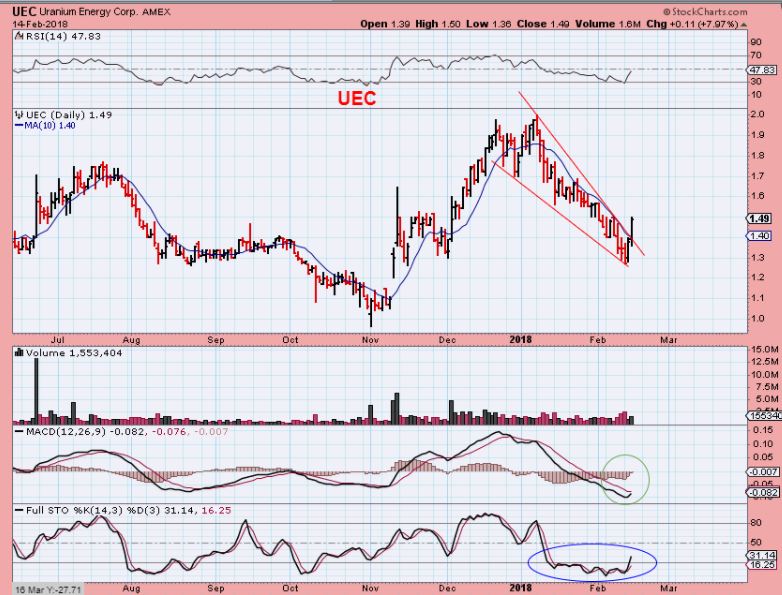Click the UEC (Daily) 1.49 legend label
Image resolution: width=782 pixels, height=595 pixels.
point(69,115)
